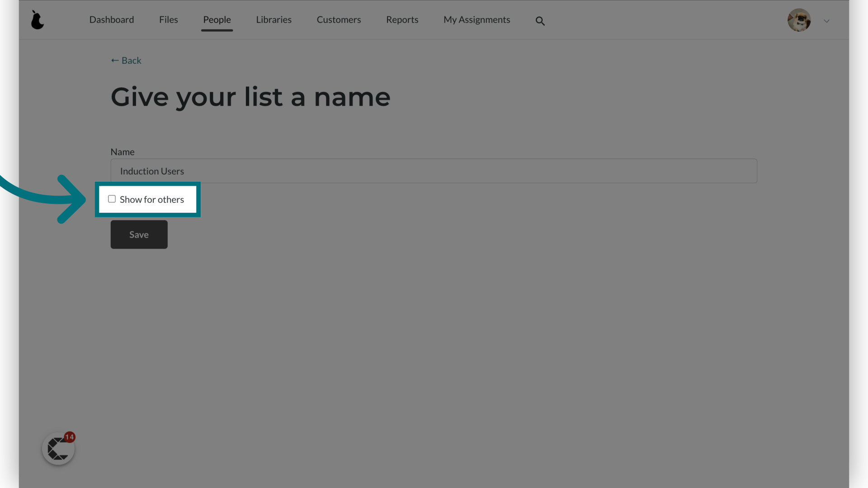The height and width of the screenshot is (488, 868).
Task: Click the People navigation icon
Action: (x=217, y=19)
